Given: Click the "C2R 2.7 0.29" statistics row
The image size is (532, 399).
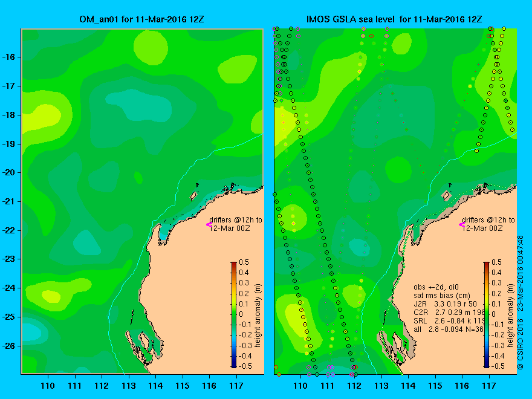Looking at the screenshot, I should (x=449, y=312).
